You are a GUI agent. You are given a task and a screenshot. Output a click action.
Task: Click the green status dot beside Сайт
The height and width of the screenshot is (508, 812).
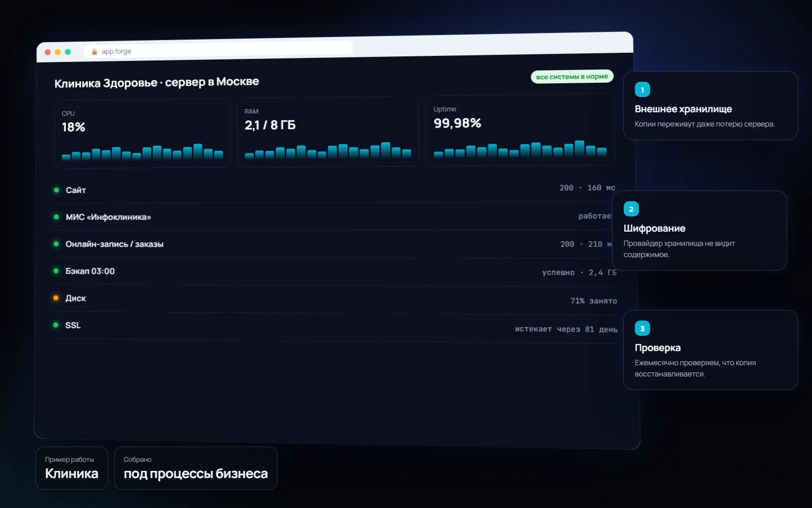point(56,190)
